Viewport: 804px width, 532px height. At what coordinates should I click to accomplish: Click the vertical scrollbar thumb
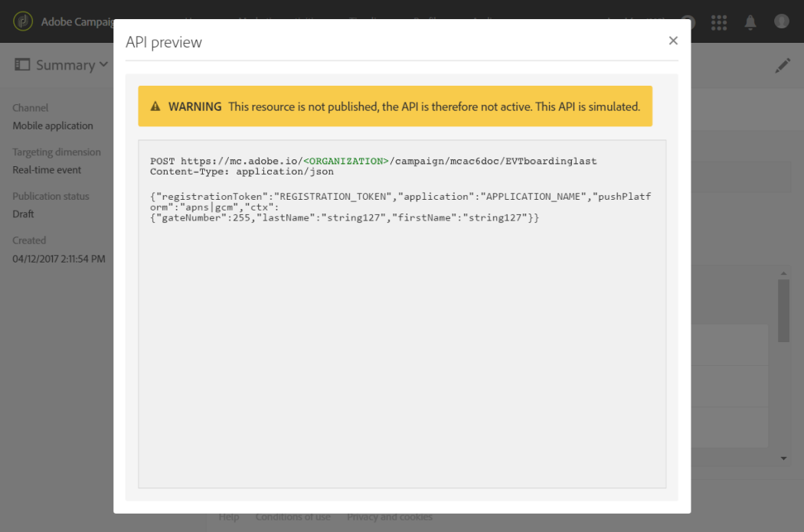783,311
